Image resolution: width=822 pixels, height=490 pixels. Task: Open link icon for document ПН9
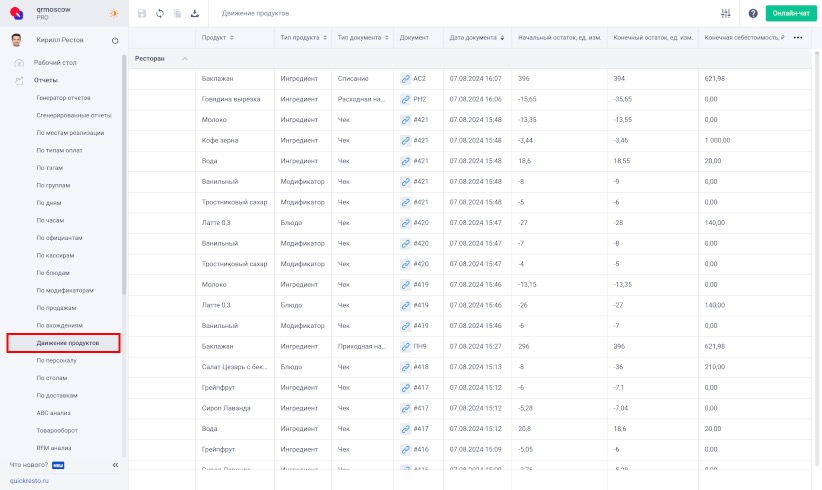tap(405, 346)
